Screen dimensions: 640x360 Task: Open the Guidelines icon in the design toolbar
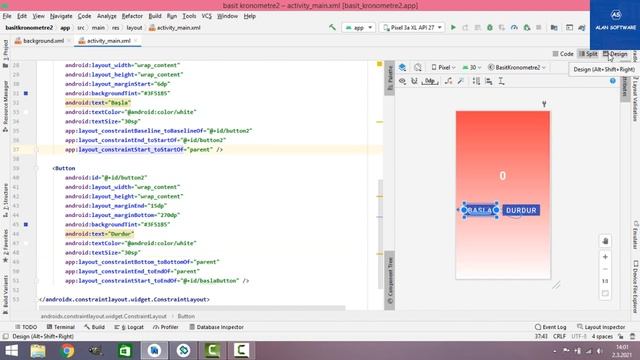(x=501, y=81)
